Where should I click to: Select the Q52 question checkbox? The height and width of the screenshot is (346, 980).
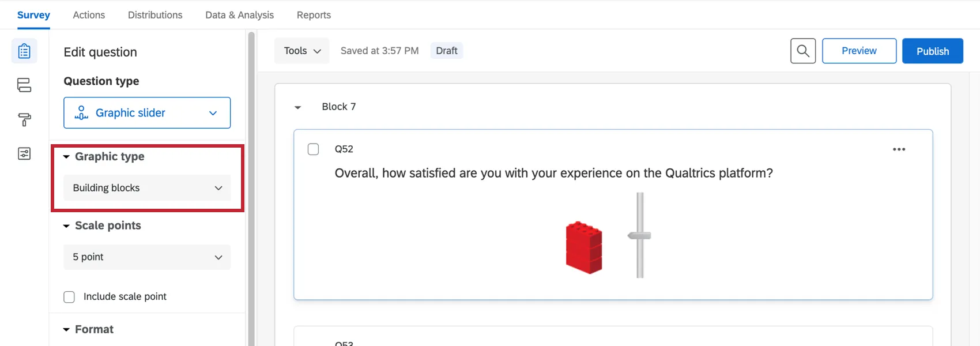coord(313,149)
